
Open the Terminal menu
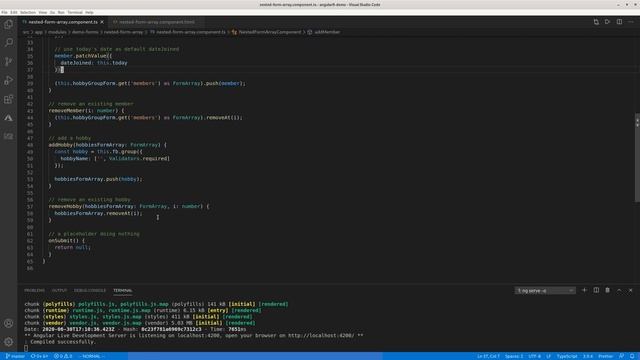(75, 12)
